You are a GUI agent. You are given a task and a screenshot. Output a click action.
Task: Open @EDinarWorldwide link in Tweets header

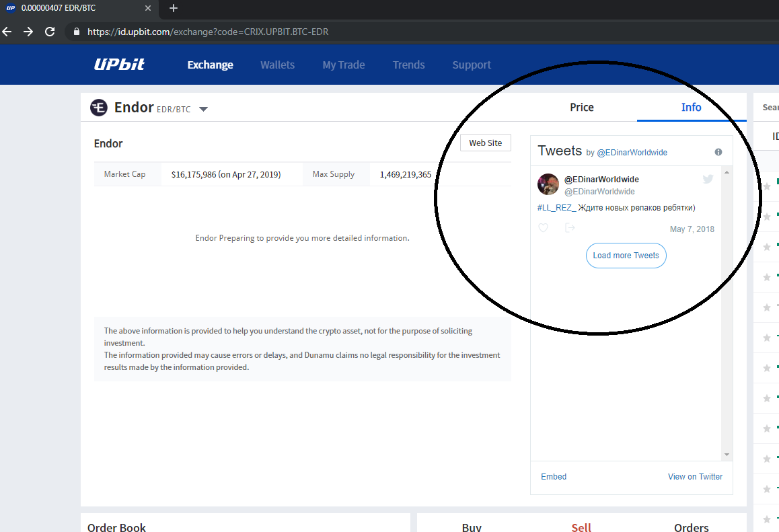coord(632,153)
